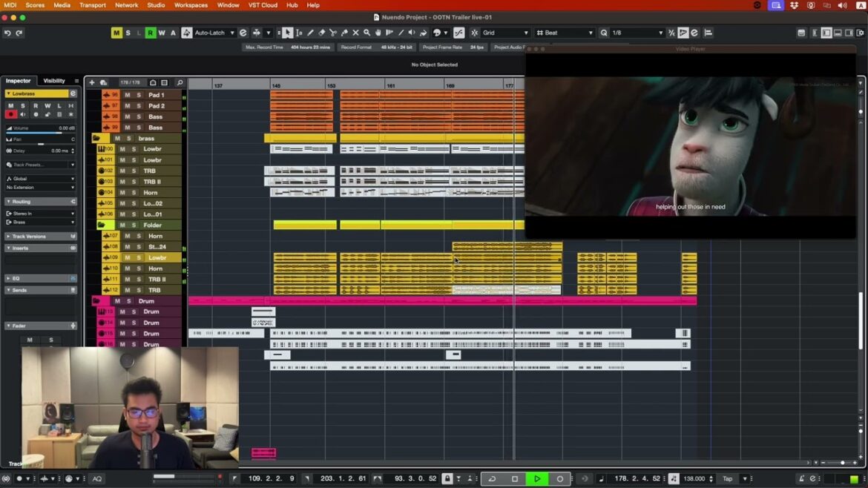868x488 pixels.
Task: Mute the Pad 1 track
Action: [127, 95]
